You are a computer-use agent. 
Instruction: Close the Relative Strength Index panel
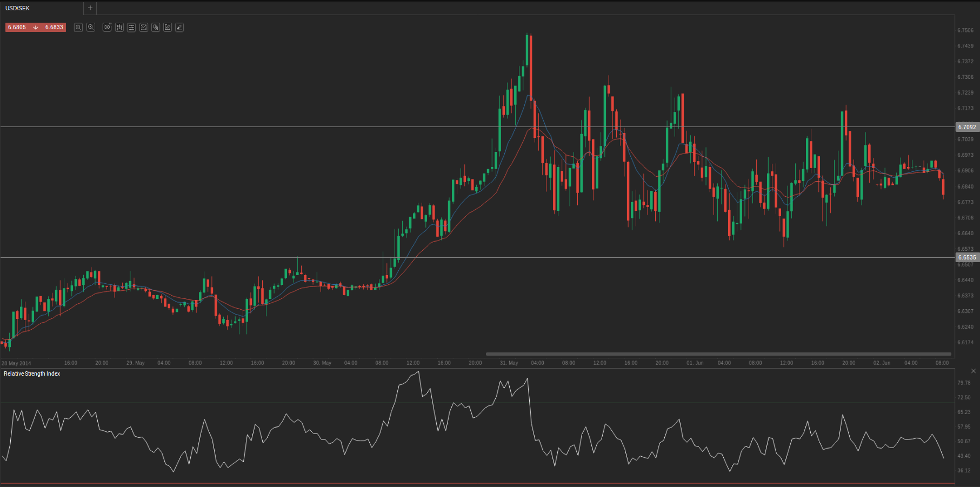click(973, 371)
